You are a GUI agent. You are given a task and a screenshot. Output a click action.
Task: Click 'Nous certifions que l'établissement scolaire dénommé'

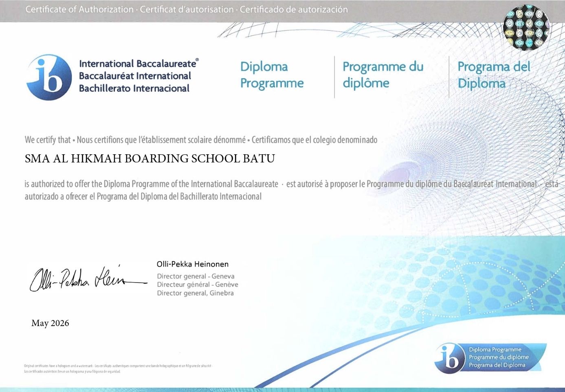tap(161, 140)
